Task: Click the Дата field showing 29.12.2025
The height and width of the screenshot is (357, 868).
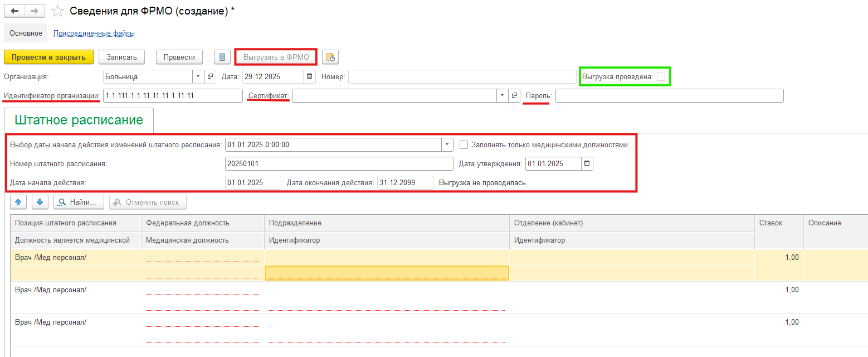Action: click(274, 76)
